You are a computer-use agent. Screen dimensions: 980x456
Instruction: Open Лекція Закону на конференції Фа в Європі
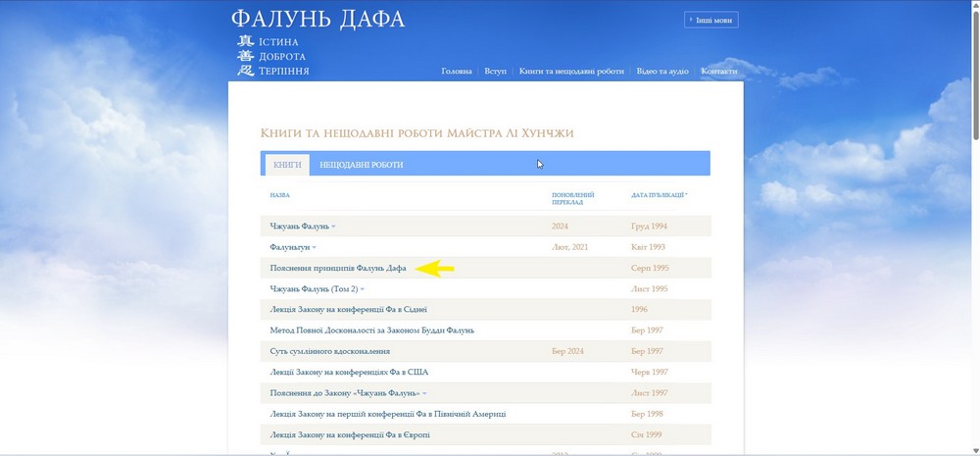point(350,434)
